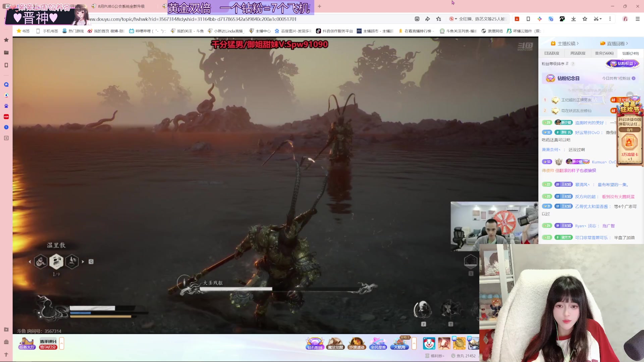This screenshot has width=644, height=362.
Task: Click the 钻粉纪念日 banner
Action: [590, 78]
